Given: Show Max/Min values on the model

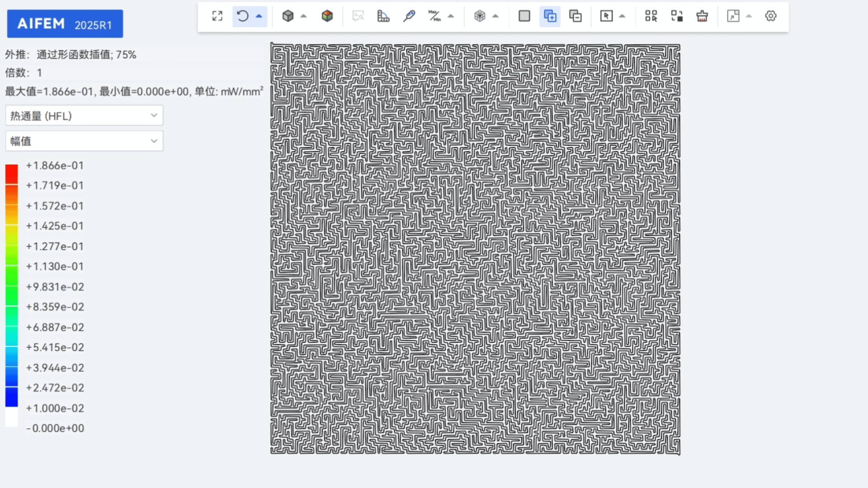Looking at the screenshot, I should tap(435, 16).
